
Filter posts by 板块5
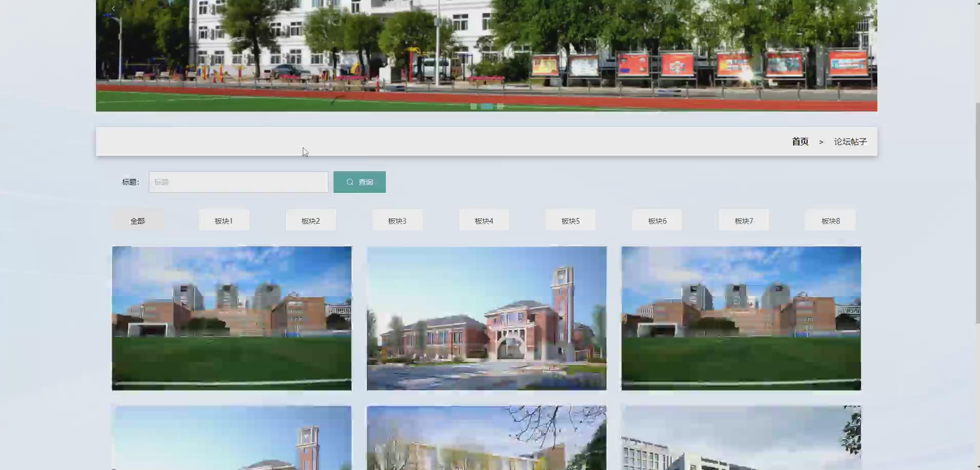click(x=571, y=221)
